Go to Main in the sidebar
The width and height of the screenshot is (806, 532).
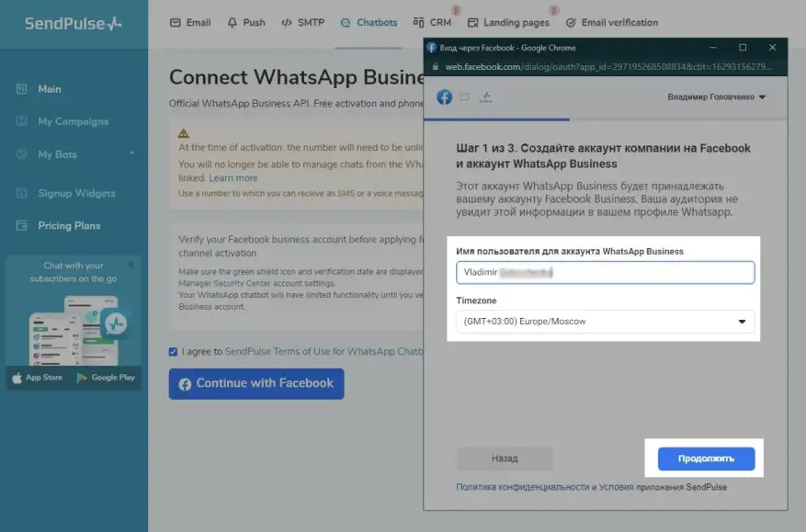(x=50, y=89)
